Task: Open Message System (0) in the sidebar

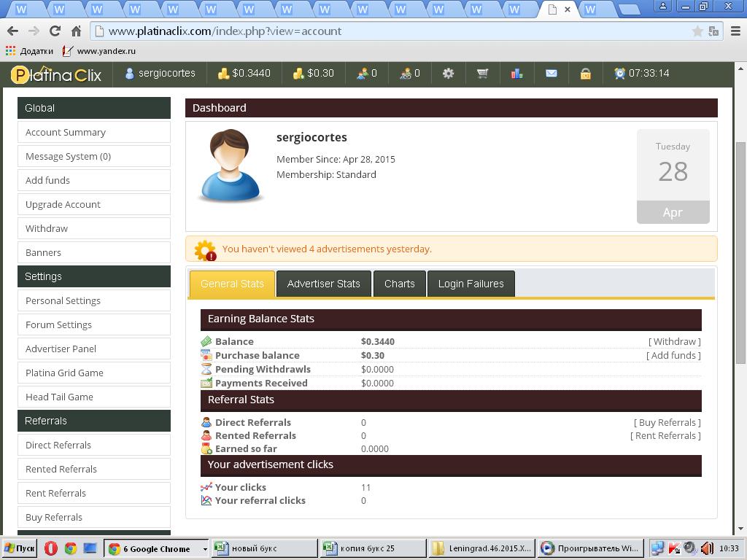Action: tap(94, 156)
